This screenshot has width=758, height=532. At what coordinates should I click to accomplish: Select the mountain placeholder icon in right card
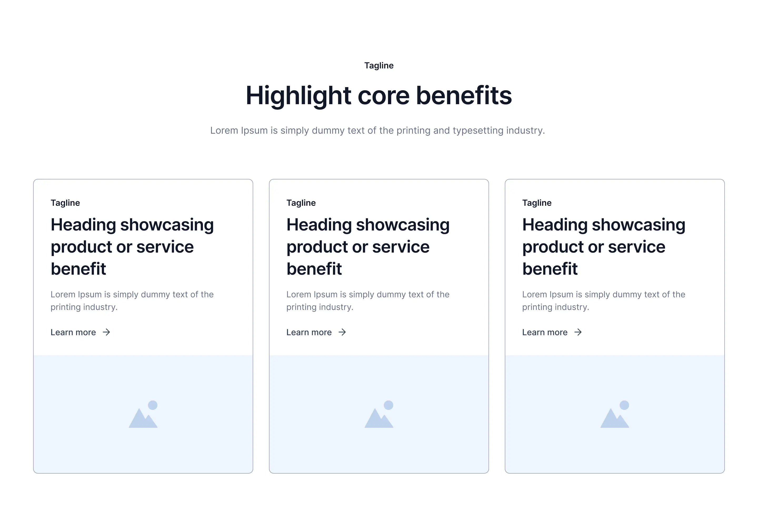click(615, 414)
